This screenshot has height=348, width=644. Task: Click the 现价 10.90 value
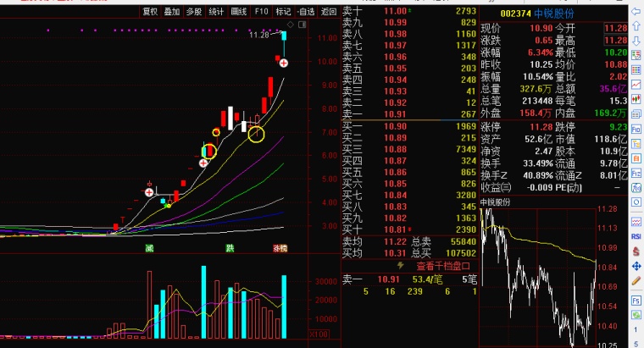coord(541,28)
